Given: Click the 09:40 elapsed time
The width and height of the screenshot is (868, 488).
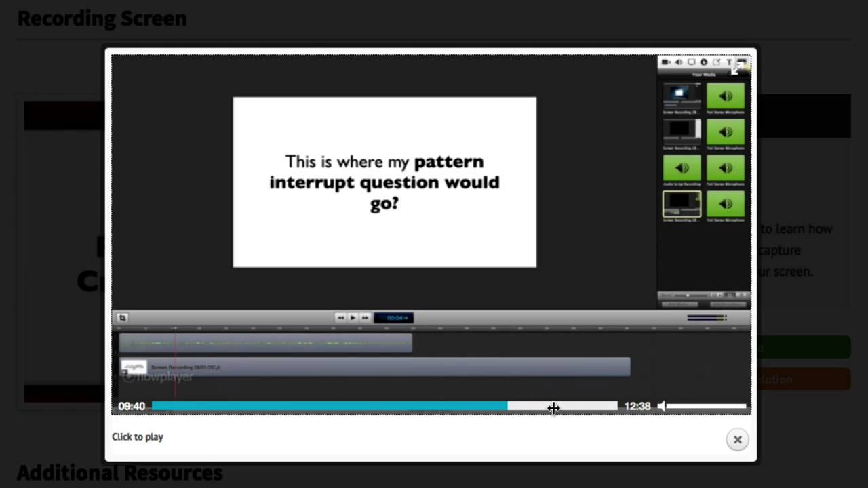Looking at the screenshot, I should [132, 406].
